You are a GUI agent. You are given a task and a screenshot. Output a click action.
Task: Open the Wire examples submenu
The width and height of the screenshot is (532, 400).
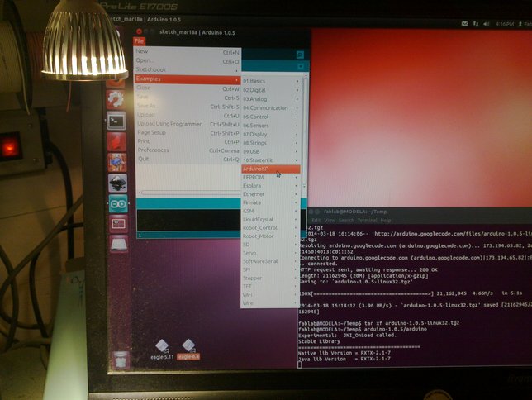tap(270, 303)
